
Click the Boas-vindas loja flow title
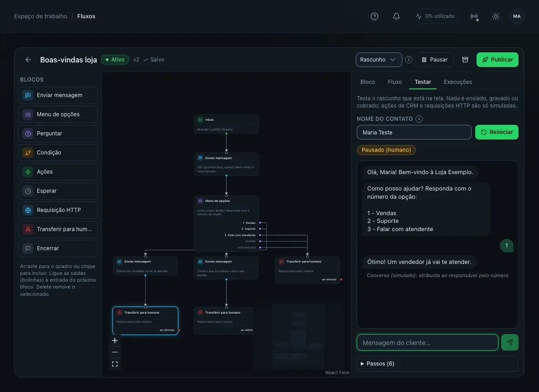[68, 60]
